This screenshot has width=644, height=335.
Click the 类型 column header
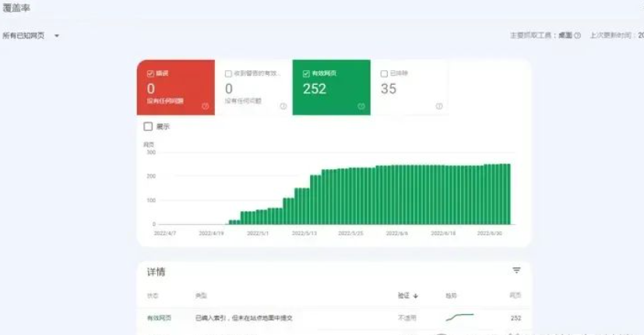point(201,295)
